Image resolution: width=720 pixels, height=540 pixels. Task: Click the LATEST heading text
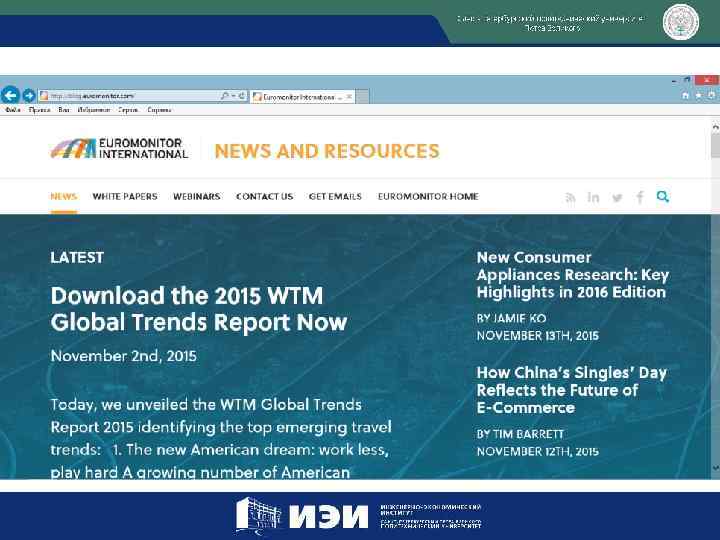click(x=77, y=258)
